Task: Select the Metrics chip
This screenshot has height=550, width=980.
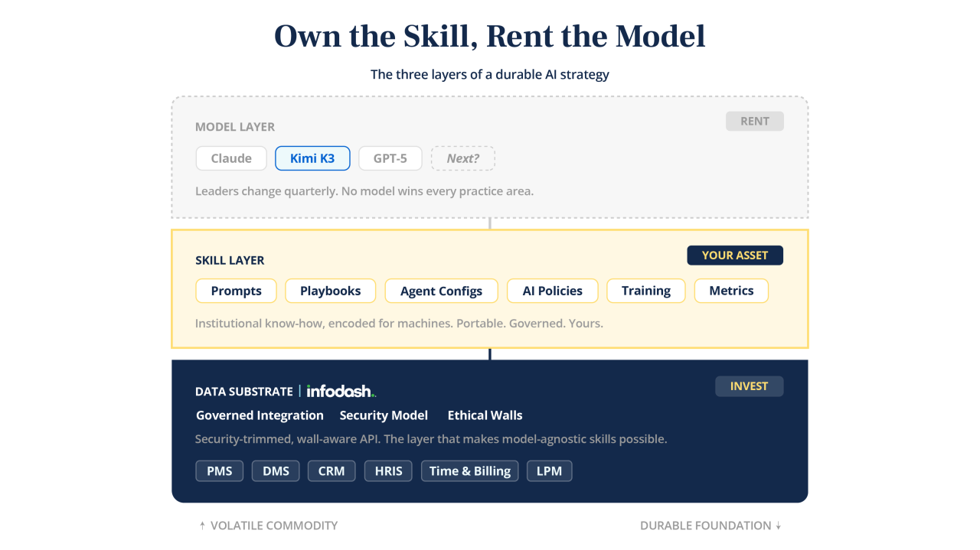Action: tap(731, 291)
